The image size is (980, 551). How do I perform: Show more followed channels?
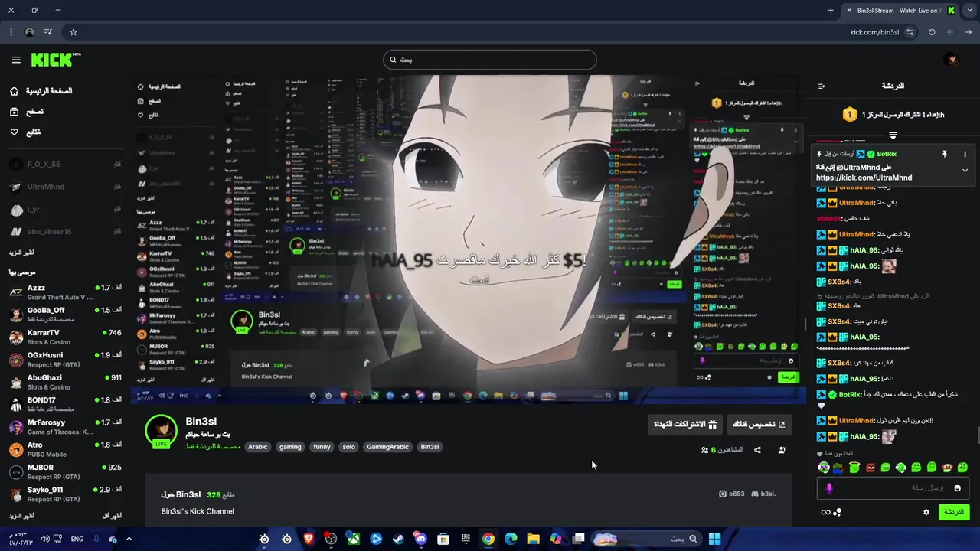[x=21, y=253]
